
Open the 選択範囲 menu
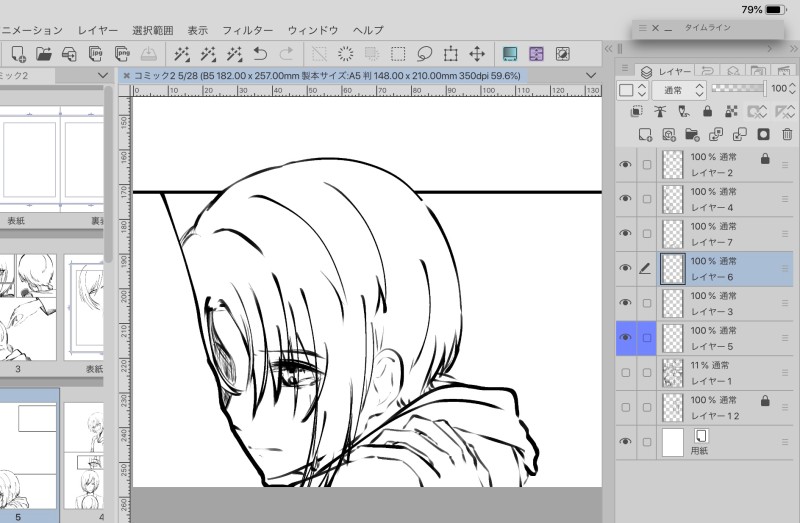(x=153, y=30)
